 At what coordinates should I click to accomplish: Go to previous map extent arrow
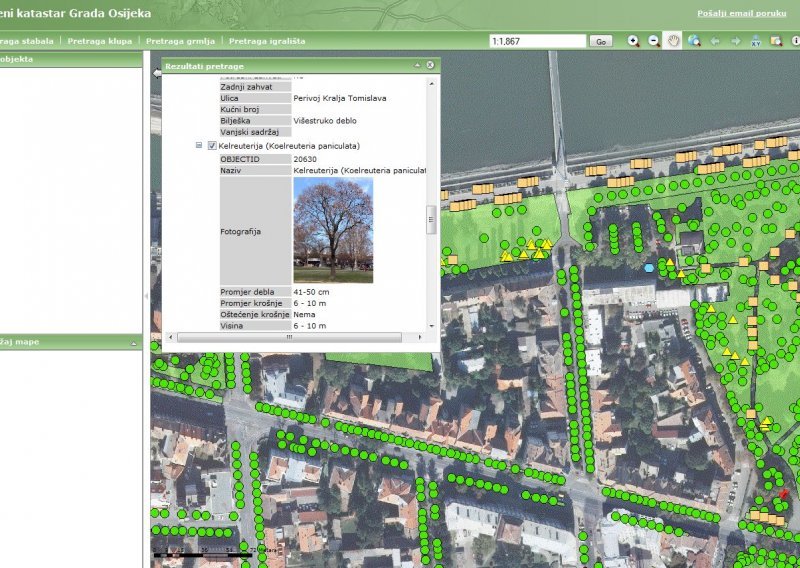click(715, 41)
